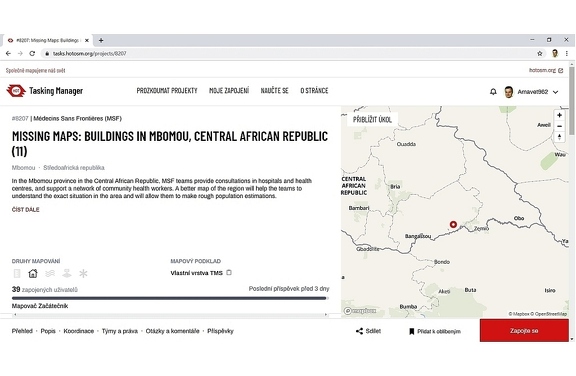This screenshot has width=576, height=376.
Task: Zoom out the map with minus button
Action: (x=559, y=126)
